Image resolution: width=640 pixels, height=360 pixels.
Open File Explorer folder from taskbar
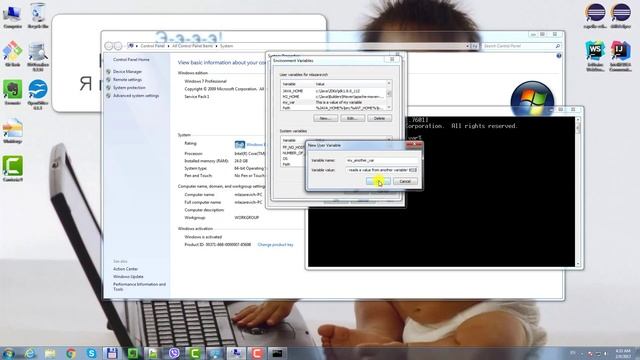click(x=50, y=353)
